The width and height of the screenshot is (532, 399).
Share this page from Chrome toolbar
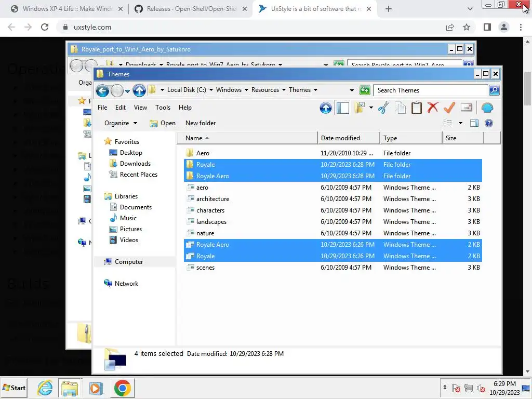coord(450,27)
